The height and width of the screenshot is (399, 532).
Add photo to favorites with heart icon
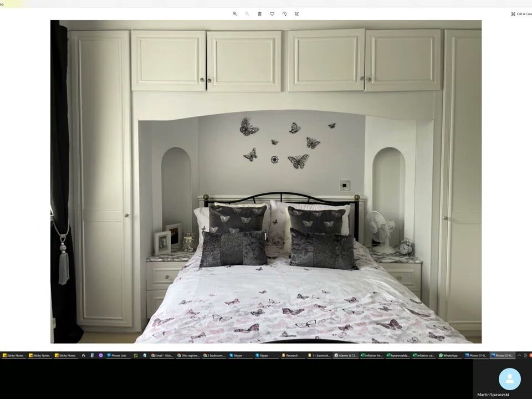coord(272,14)
